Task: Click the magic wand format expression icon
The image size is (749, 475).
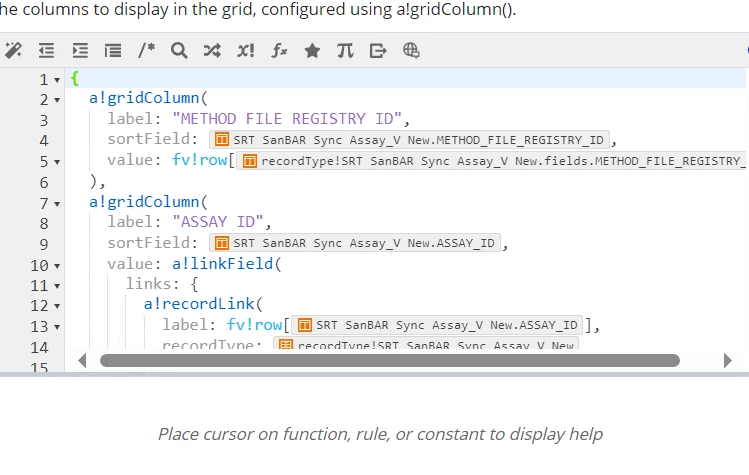Action: 13,50
